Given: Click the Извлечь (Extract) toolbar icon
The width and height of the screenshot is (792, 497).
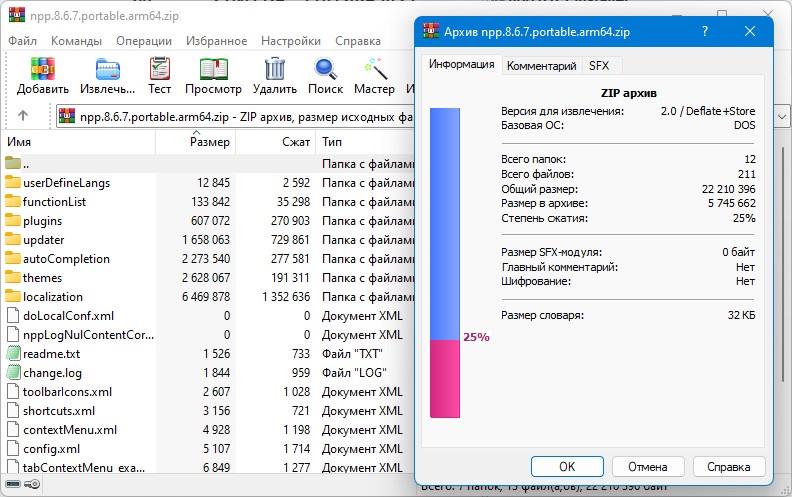Looking at the screenshot, I should click(108, 69).
